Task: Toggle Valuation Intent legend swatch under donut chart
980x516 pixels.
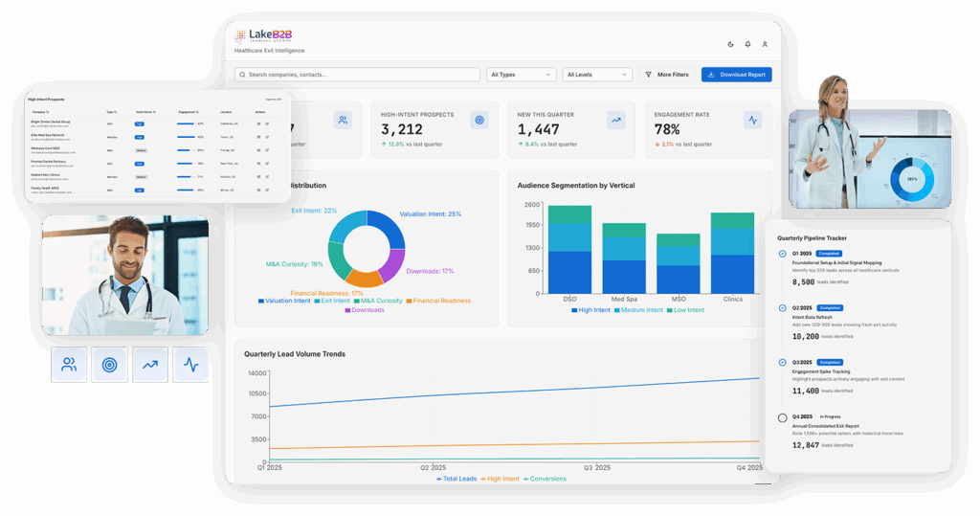Action: click(x=261, y=301)
